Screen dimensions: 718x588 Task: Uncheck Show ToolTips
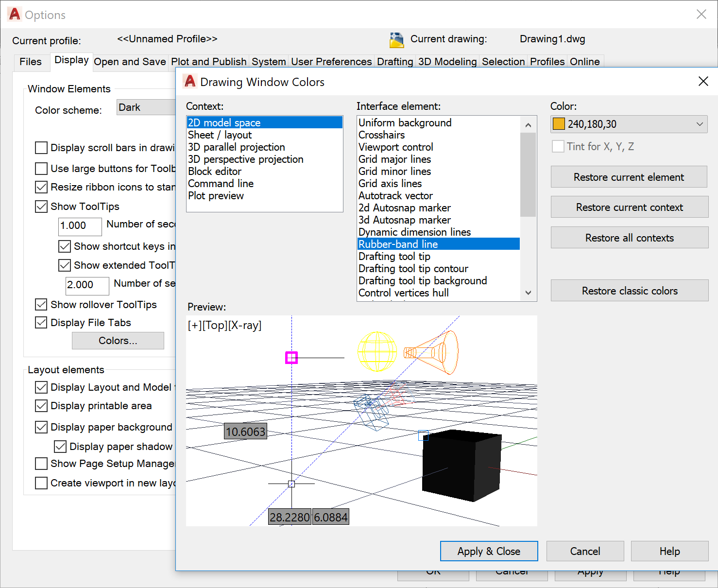click(x=41, y=207)
